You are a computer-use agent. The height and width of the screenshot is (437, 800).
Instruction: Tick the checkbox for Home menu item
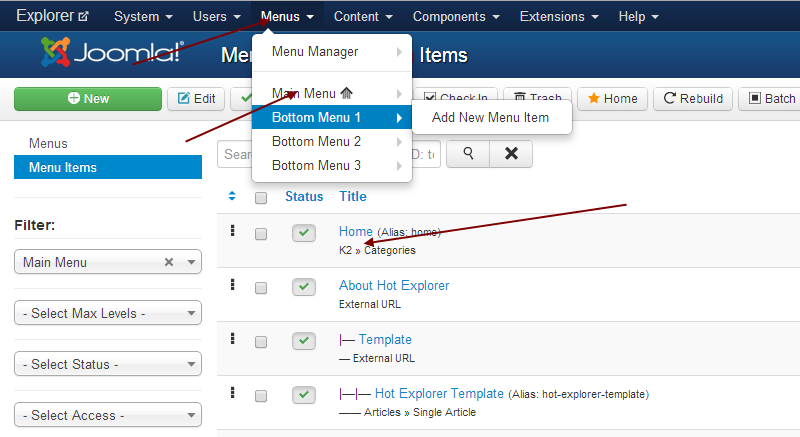click(261, 234)
